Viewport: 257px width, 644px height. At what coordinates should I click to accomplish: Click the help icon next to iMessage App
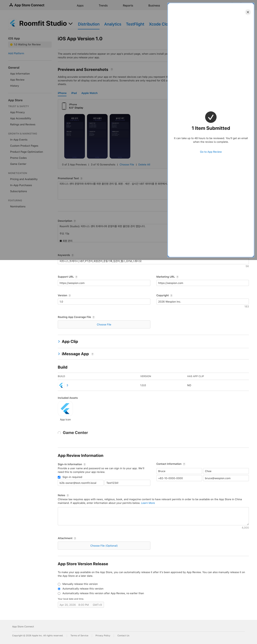[92, 354]
